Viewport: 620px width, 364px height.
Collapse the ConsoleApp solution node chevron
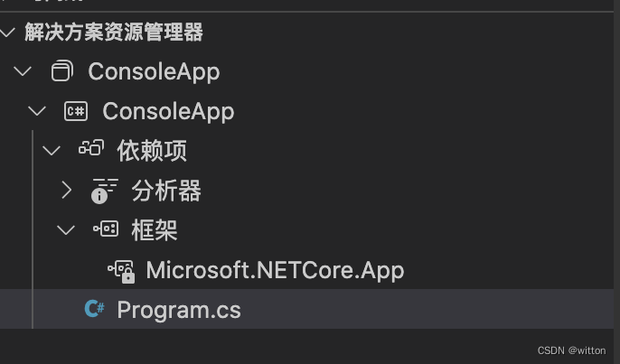point(23,71)
